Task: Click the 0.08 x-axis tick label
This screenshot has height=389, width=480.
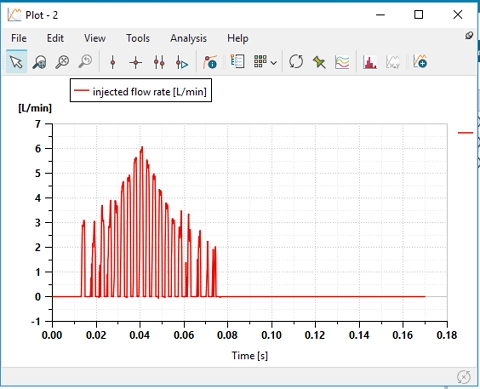Action: point(227,335)
